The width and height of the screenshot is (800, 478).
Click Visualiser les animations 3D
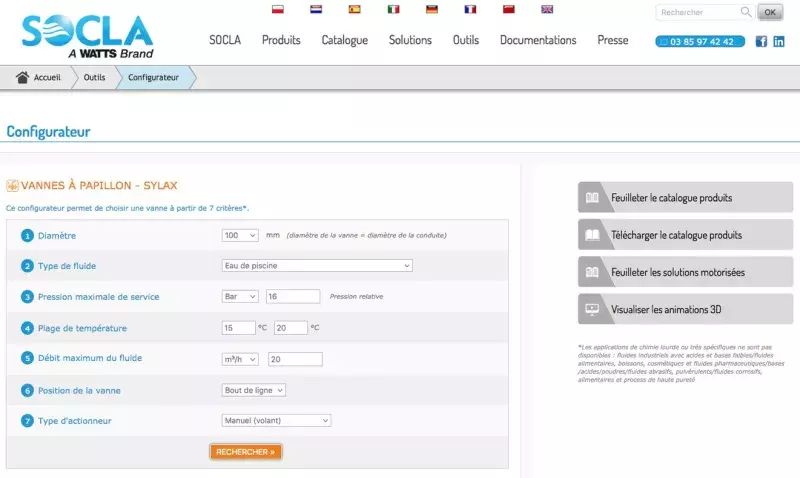coord(685,309)
